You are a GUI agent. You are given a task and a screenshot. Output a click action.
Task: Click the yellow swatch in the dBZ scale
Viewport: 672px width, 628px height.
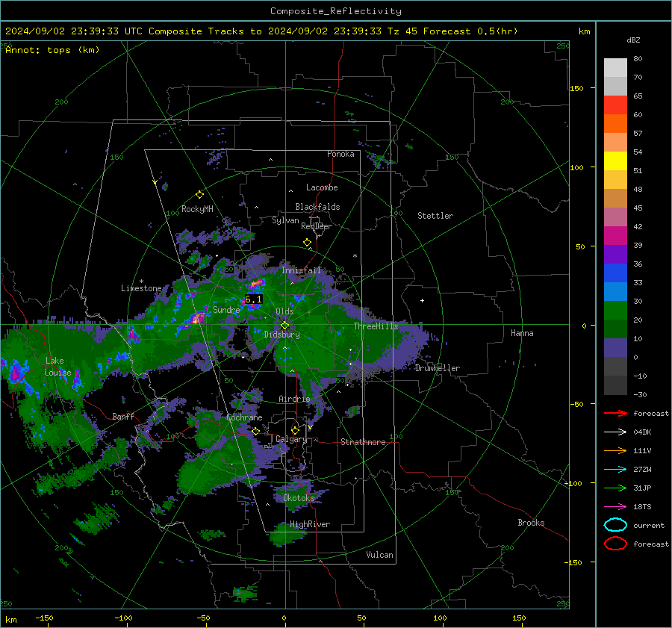(x=615, y=161)
